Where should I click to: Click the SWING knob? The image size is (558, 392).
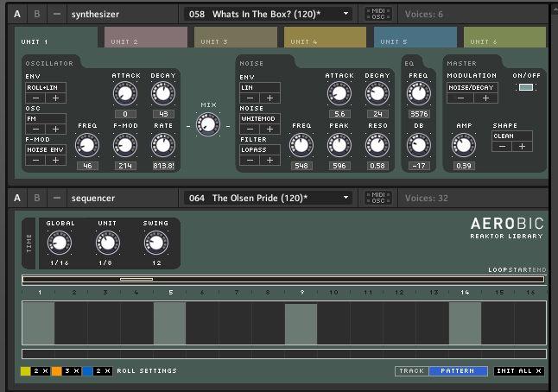tap(155, 243)
